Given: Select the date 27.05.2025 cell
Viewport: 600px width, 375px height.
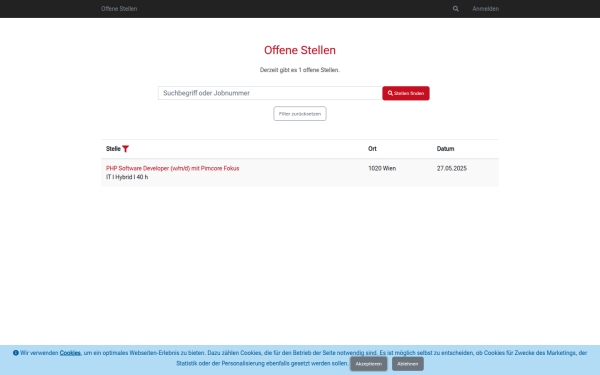Looking at the screenshot, I should [452, 168].
